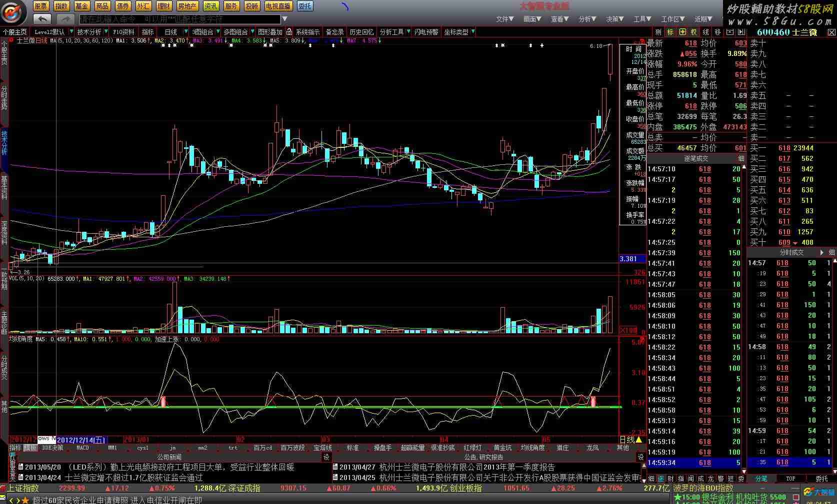
Task: Click the 指标 toolbar item
Action: pyautogui.click(x=148, y=32)
